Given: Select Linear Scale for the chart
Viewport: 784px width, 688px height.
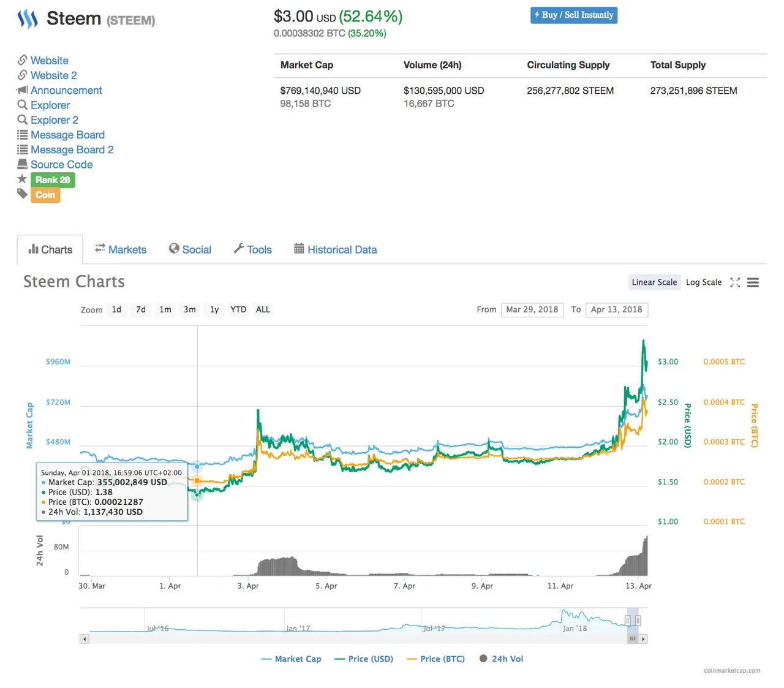Looking at the screenshot, I should pos(654,282).
